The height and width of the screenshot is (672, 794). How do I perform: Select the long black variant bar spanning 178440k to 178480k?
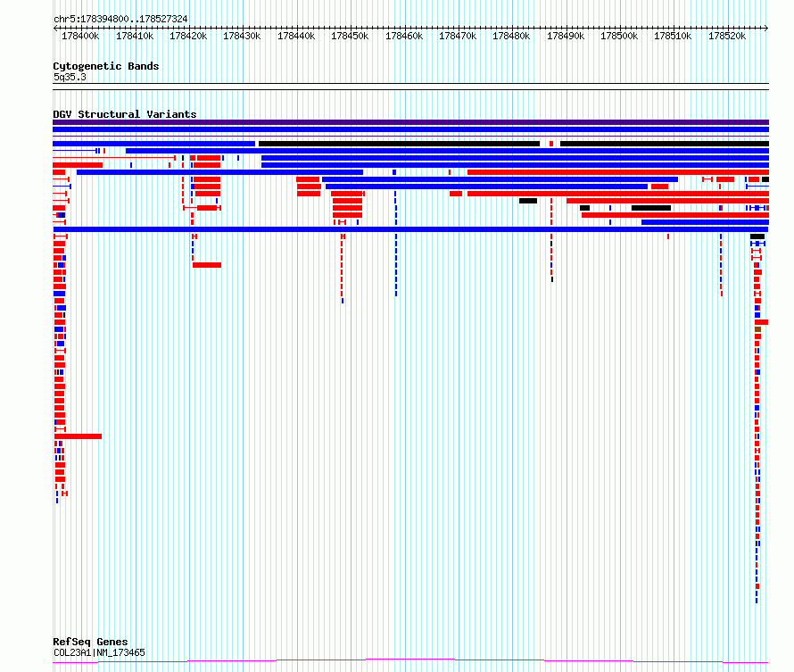[399, 144]
